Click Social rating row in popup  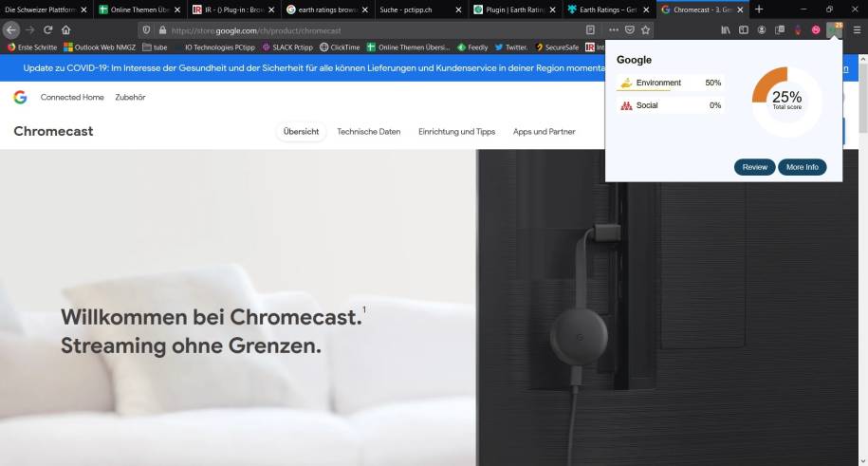coord(671,105)
